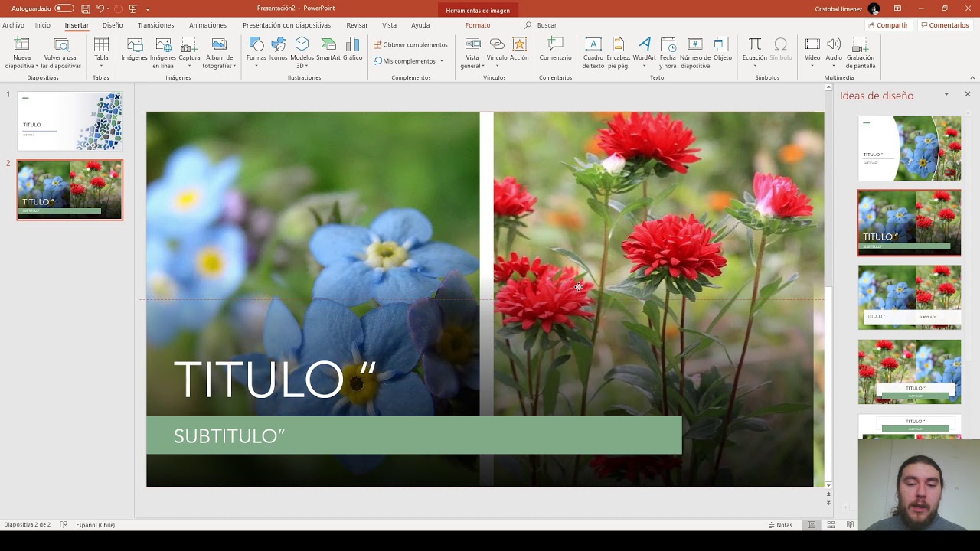980x551 pixels.
Task: Toggle the Autoguardado switch
Action: (64, 8)
